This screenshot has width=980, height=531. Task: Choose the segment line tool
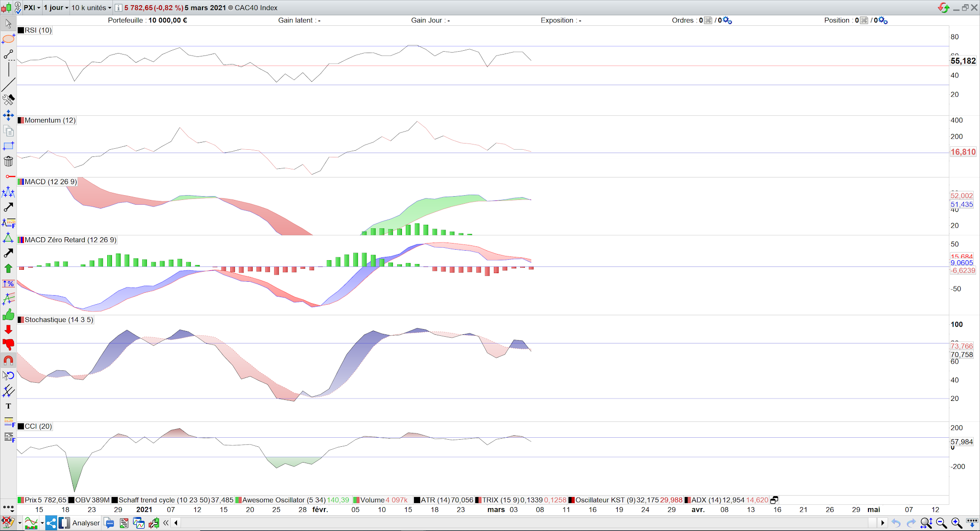pyautogui.click(x=8, y=55)
